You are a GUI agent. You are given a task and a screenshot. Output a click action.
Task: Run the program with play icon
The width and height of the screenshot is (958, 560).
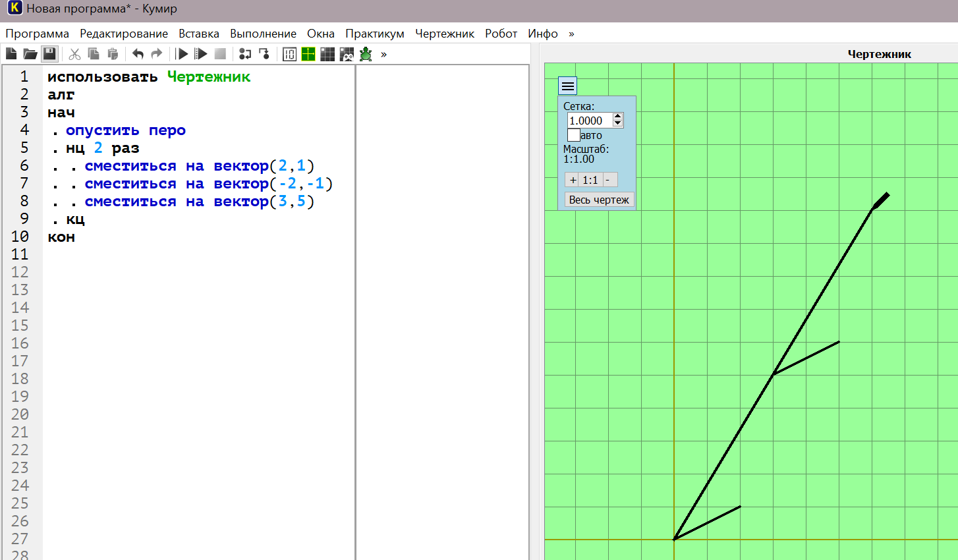[x=183, y=54]
